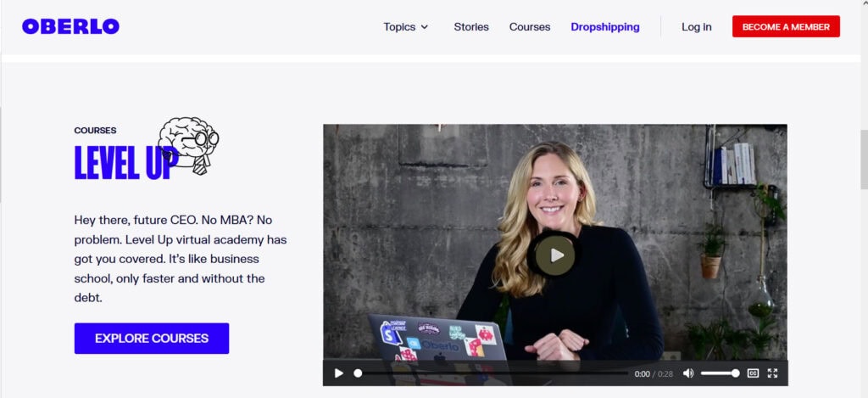868x398 pixels.
Task: Open the Dropshipping navigation link
Action: (605, 26)
